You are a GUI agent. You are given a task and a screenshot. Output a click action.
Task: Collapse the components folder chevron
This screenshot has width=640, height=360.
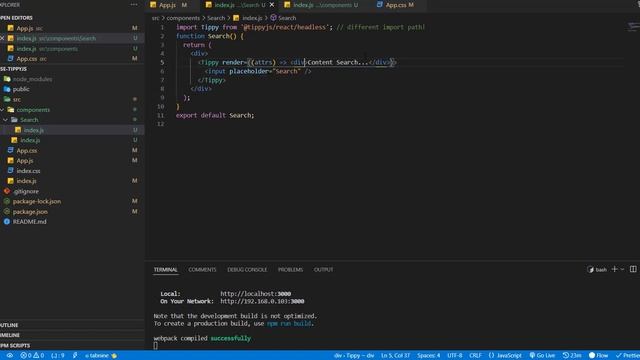coord(2,109)
